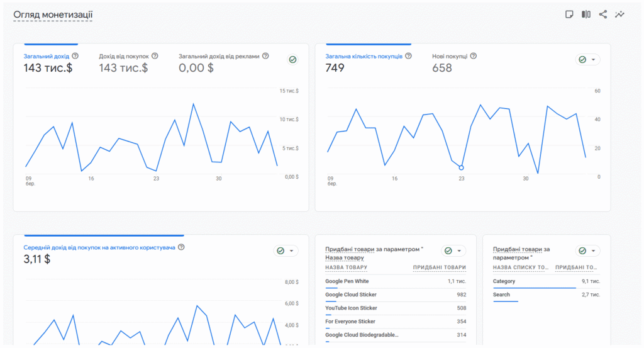This screenshot has width=644, height=348.
Task: Click green check icon on buyers card
Action: (x=582, y=60)
